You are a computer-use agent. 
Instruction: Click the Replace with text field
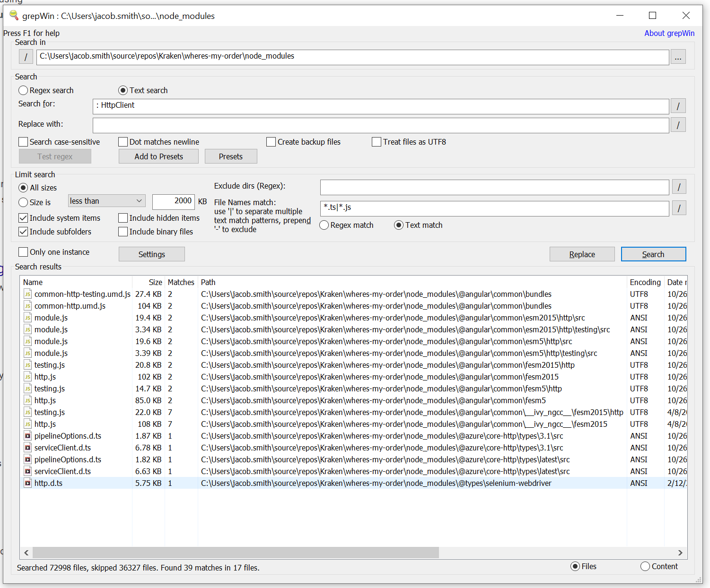381,125
